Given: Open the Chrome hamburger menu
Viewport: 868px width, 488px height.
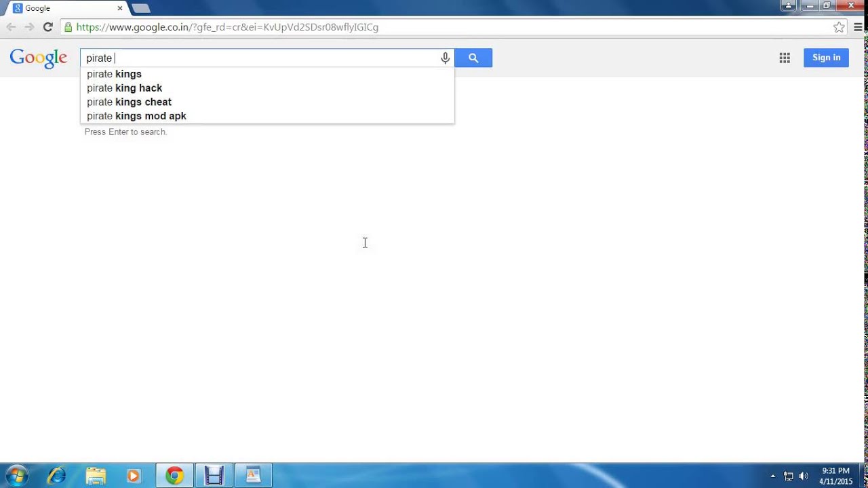Looking at the screenshot, I should click(x=858, y=27).
